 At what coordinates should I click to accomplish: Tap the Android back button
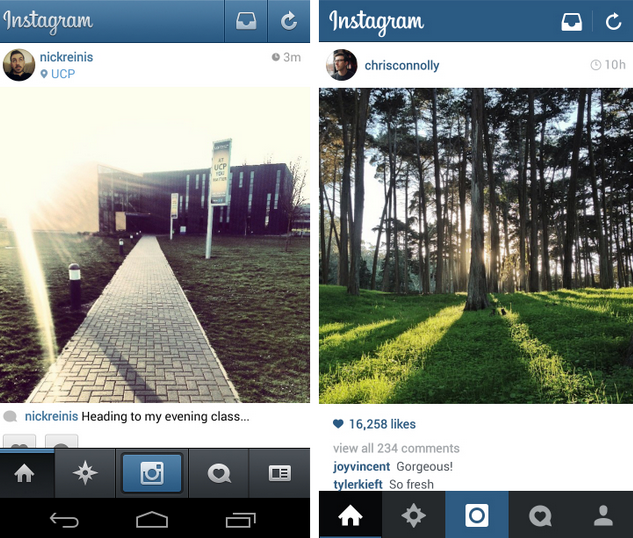click(64, 520)
